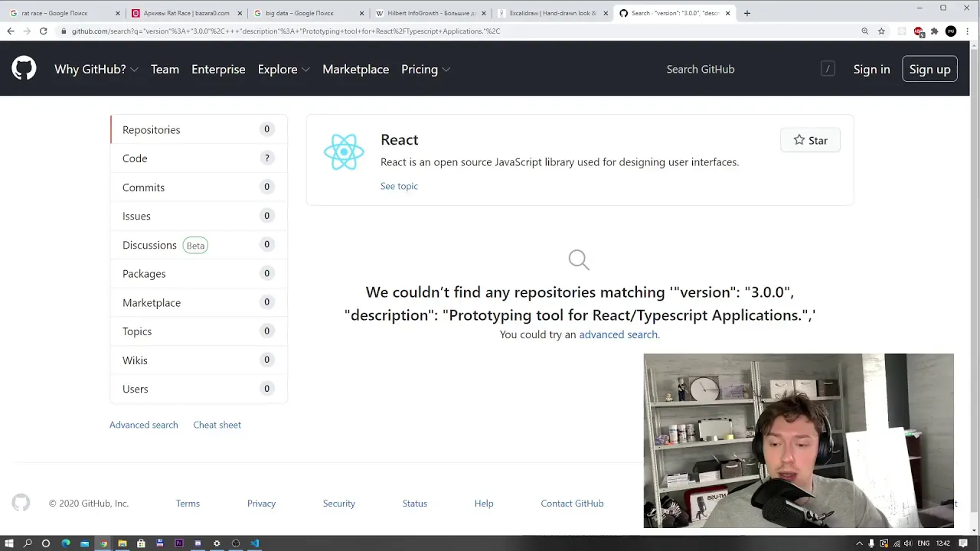Image resolution: width=980 pixels, height=551 pixels.
Task: Close the 'rat race – Google Поиск' tab
Action: pos(118,13)
